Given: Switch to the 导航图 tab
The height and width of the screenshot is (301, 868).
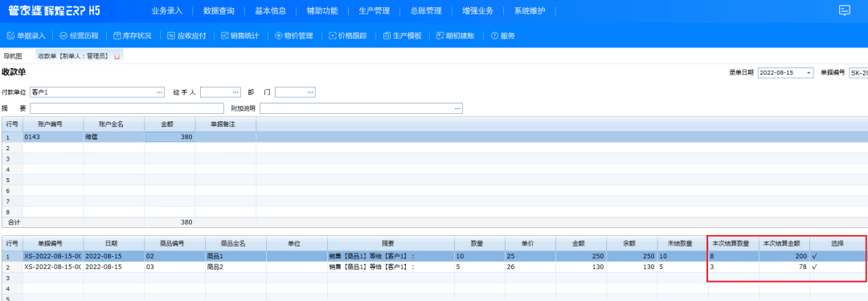Looking at the screenshot, I should point(13,56).
